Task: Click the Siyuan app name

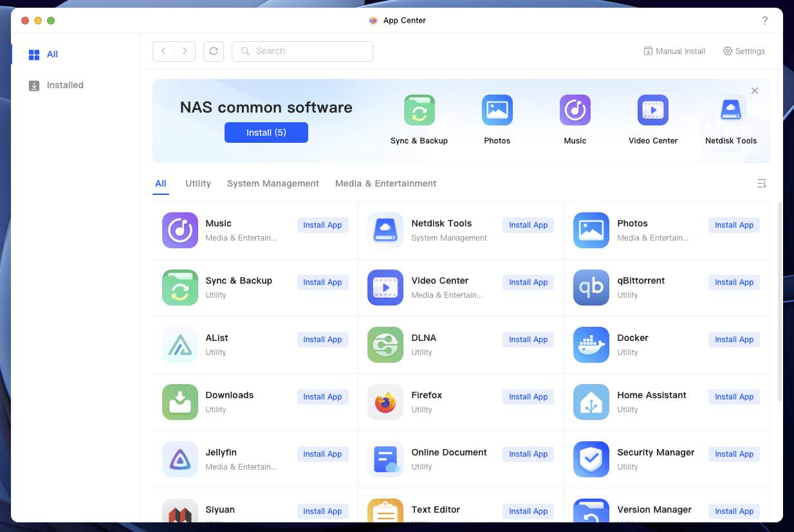Action: [220, 509]
